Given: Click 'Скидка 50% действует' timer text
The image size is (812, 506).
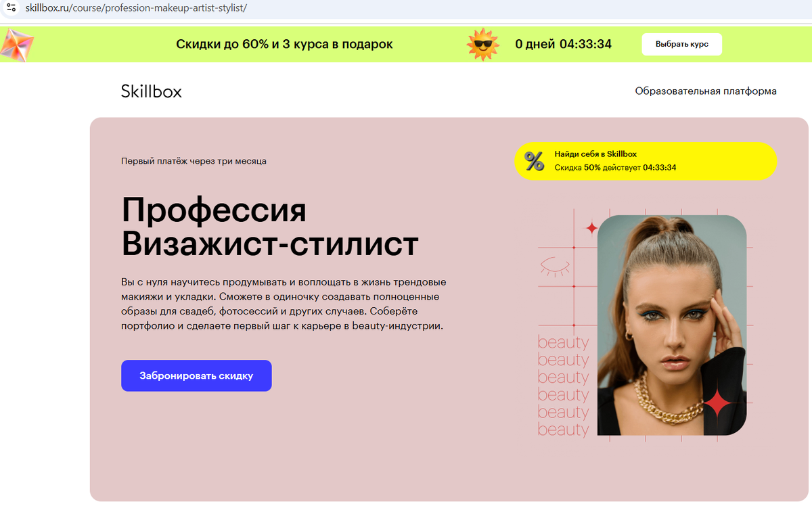Looking at the screenshot, I should click(615, 167).
